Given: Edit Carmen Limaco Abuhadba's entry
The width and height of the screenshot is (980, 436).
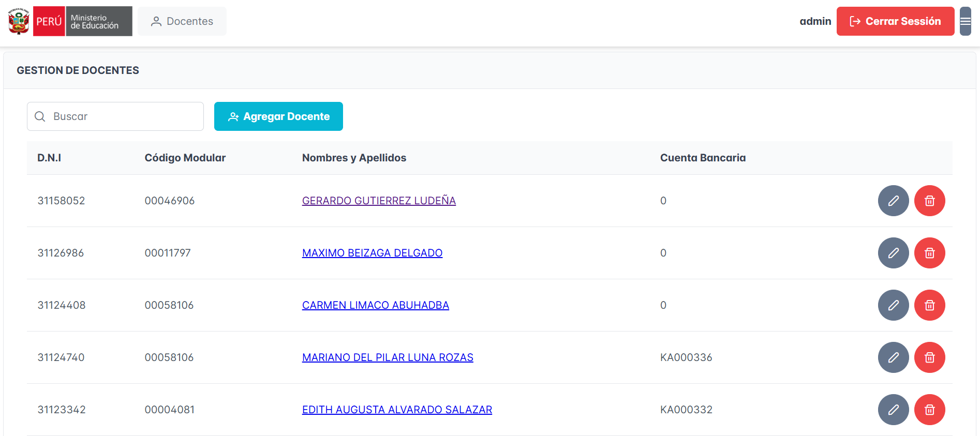Looking at the screenshot, I should (893, 305).
